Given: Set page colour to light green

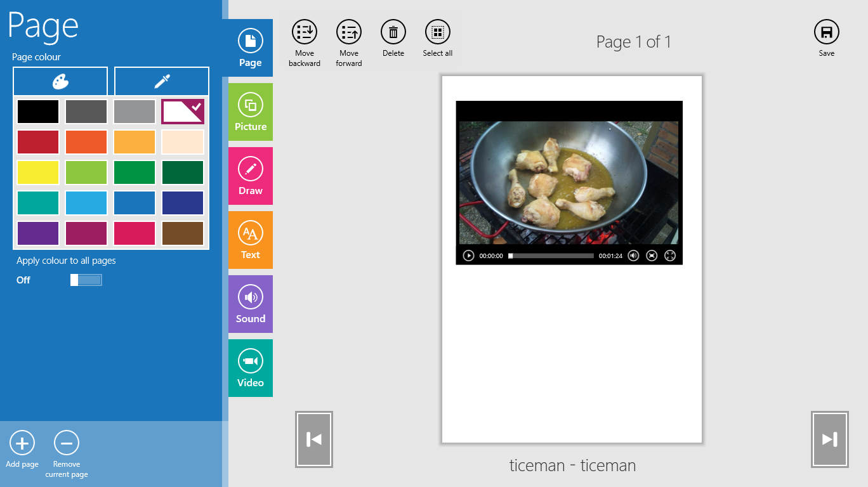Looking at the screenshot, I should click(x=86, y=172).
